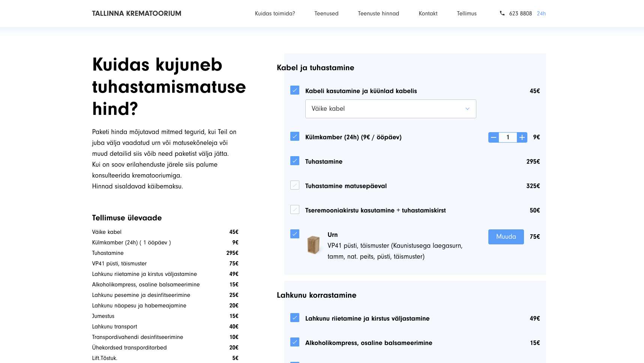Screen dimensions: 644x363
Task: Open the Väike kabel dropdown
Action: click(390, 109)
